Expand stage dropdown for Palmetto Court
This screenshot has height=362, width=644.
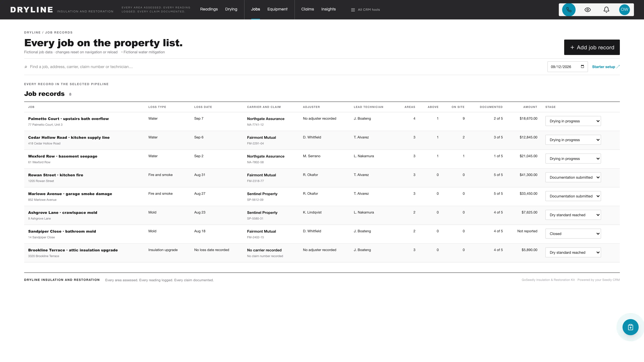click(x=573, y=121)
